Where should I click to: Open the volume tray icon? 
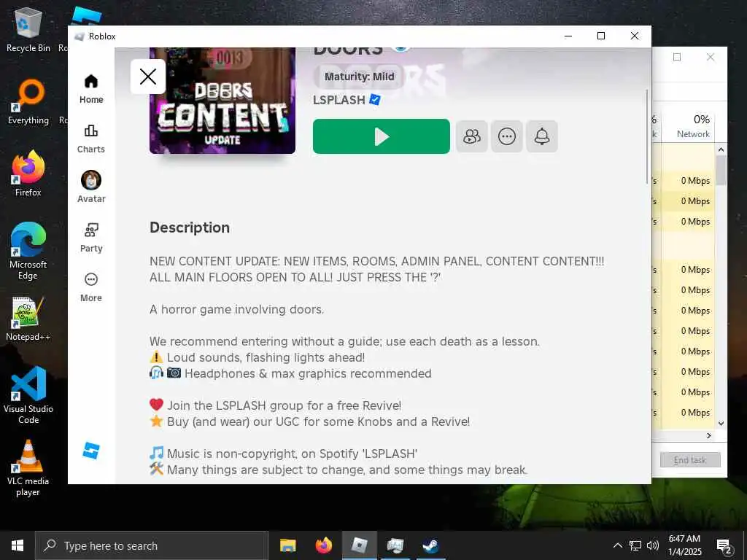(653, 545)
